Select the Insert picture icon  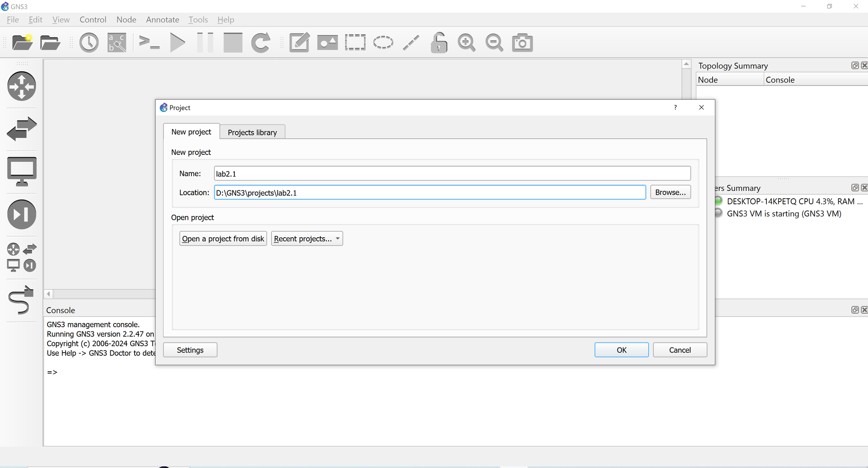(x=327, y=43)
